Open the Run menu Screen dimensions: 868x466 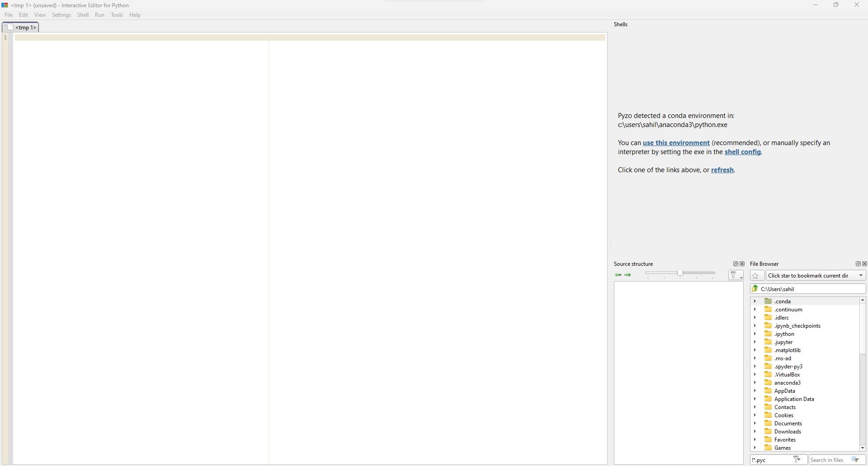click(x=99, y=15)
